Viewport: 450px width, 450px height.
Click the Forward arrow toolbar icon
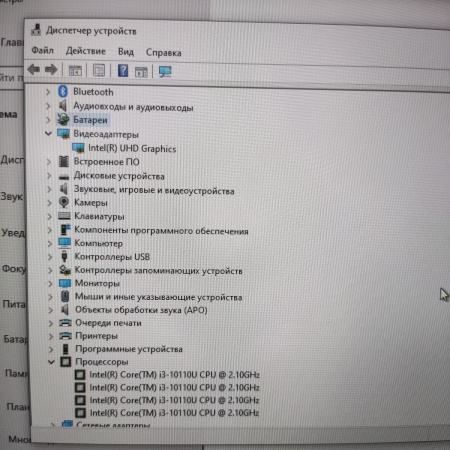pyautogui.click(x=51, y=70)
